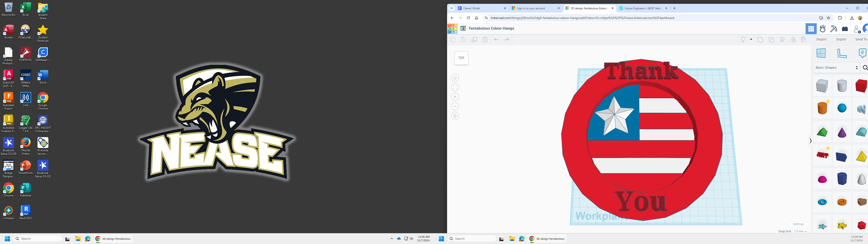Click the Paste tool in Tinkercad's toolbar
This screenshot has width=868, height=244.
coord(463,40)
